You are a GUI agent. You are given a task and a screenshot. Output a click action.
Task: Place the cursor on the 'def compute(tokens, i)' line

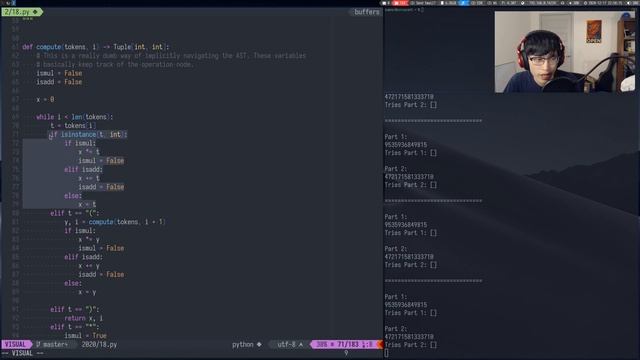(x=96, y=47)
